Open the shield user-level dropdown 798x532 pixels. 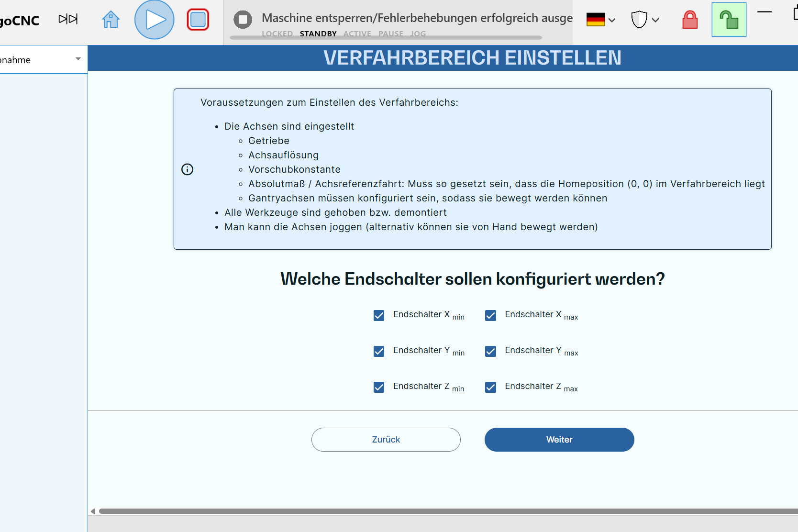(x=645, y=20)
